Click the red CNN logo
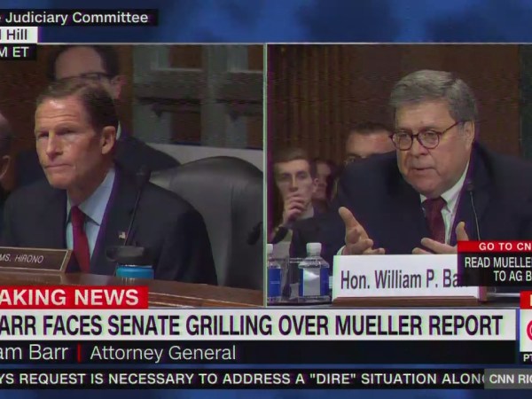Screen dimensions: 532x399 (x=527, y=331)
